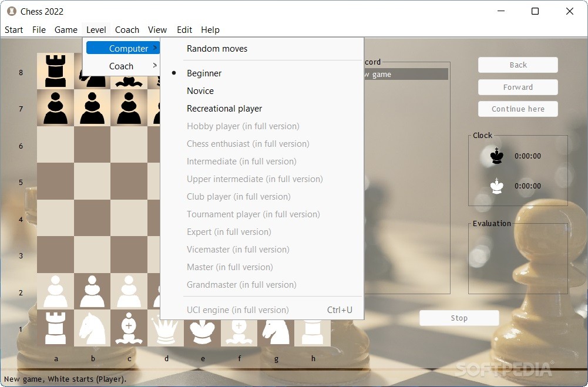Select the black pawn on c7
Viewport: 588px width, 387px height.
pos(129,108)
